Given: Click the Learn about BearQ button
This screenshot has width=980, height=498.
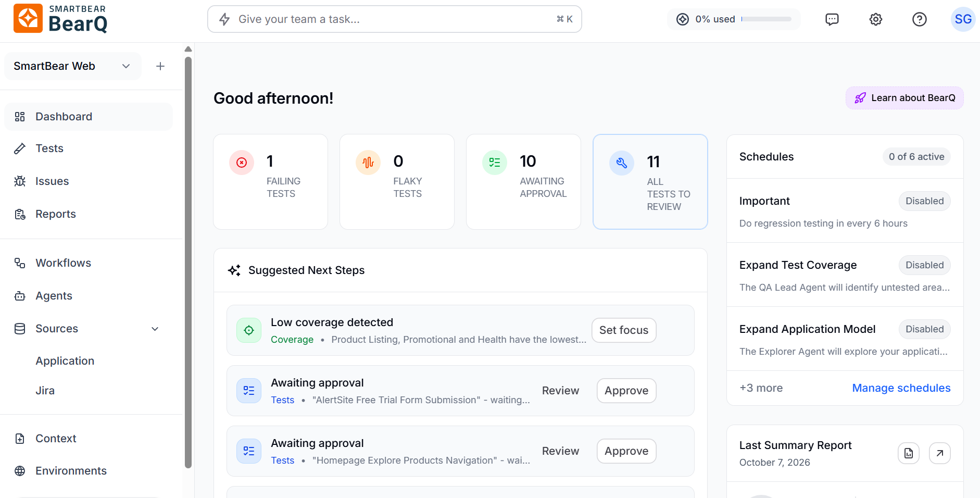Looking at the screenshot, I should tap(904, 98).
